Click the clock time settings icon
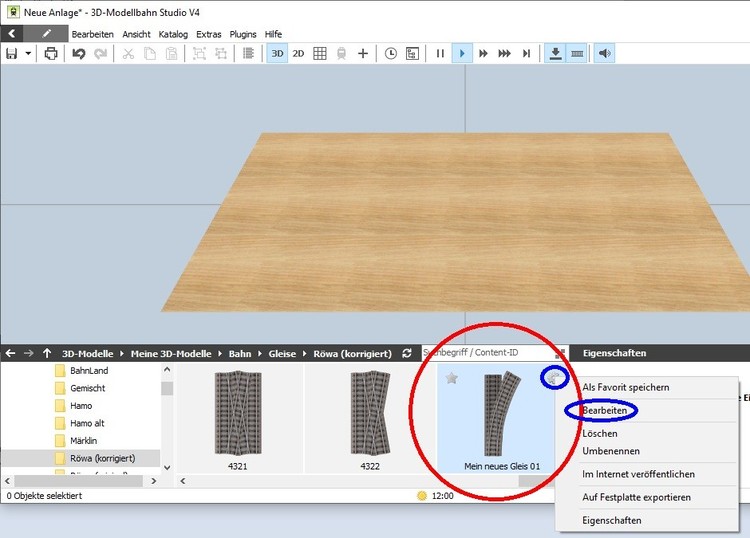Image resolution: width=750 pixels, height=538 pixels. (390, 53)
